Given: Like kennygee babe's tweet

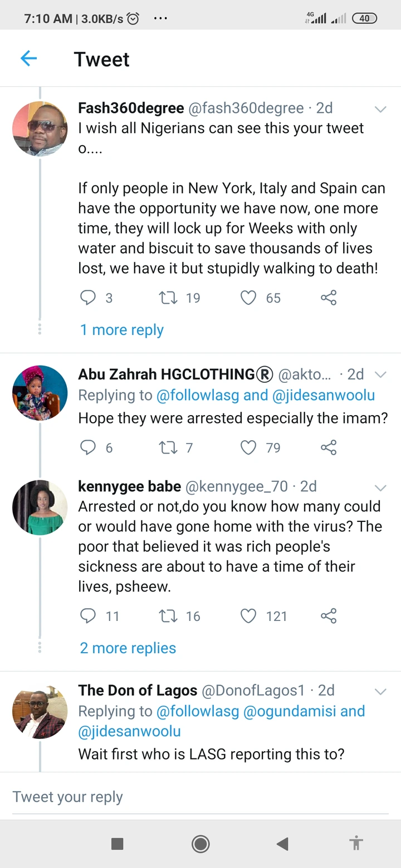Looking at the screenshot, I should [x=248, y=616].
